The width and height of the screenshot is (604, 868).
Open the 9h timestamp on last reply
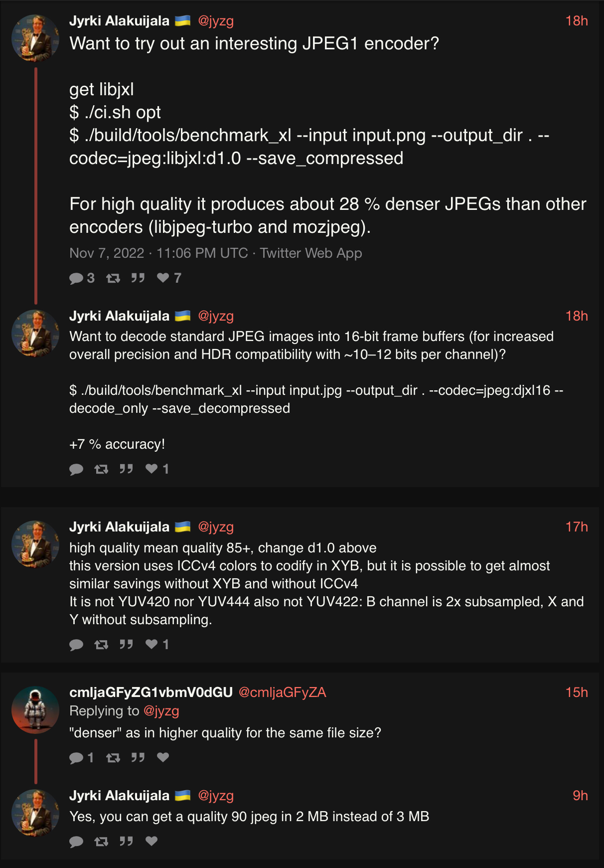tap(580, 795)
